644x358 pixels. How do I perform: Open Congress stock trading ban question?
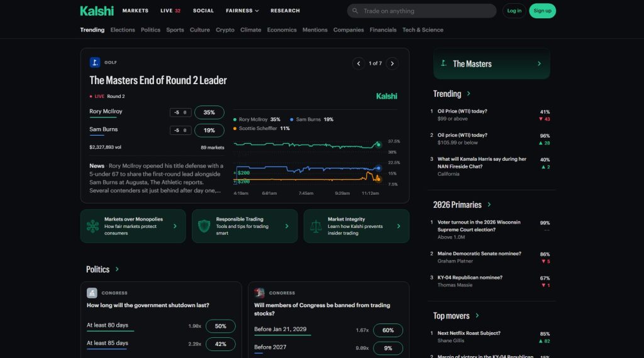coord(322,309)
